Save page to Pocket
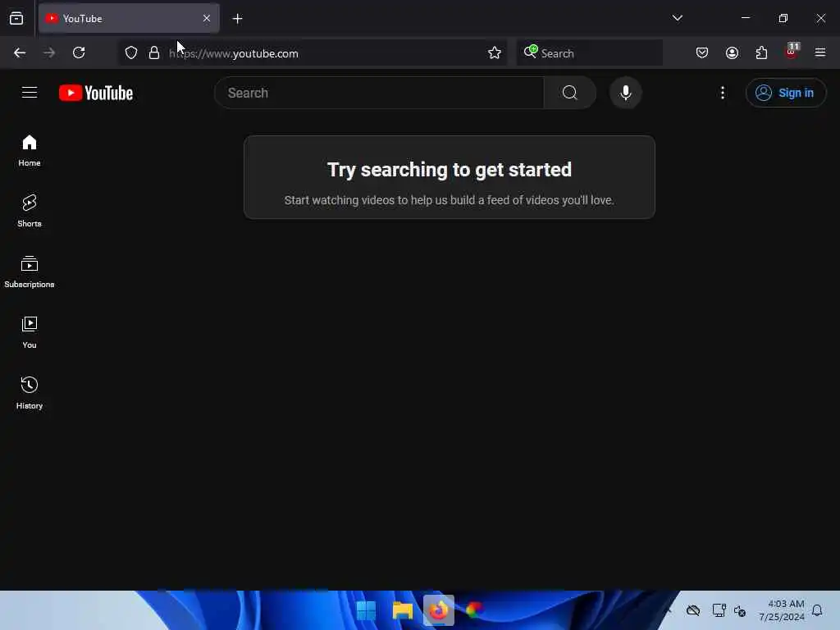 (702, 53)
